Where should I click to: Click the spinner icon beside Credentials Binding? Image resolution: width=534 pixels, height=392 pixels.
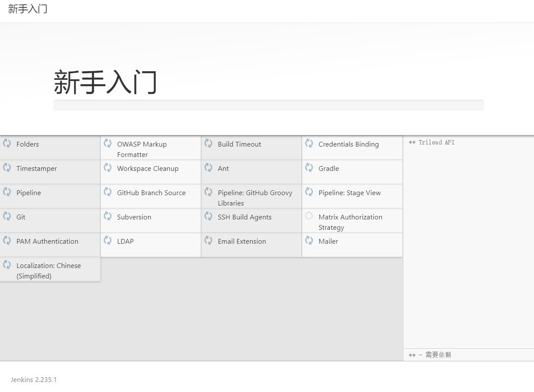click(x=309, y=144)
